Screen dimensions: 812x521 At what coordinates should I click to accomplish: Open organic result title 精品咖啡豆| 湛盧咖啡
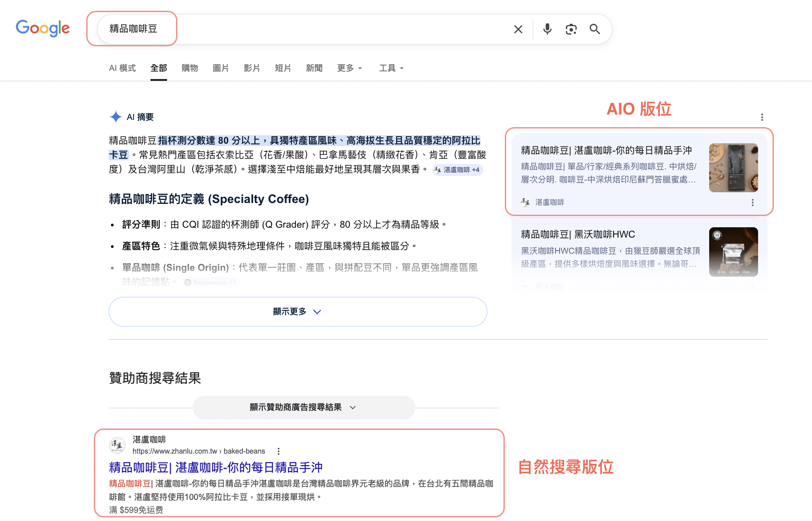tap(216, 468)
